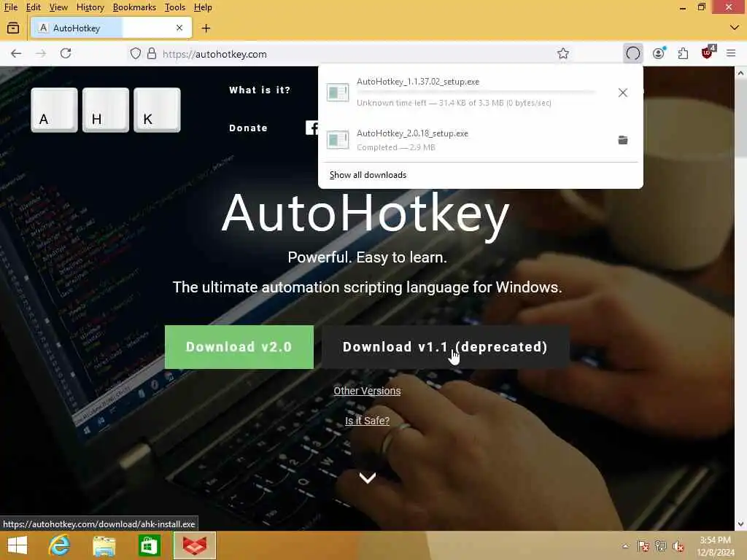747x560 pixels.
Task: Click the muted volume tray icon
Action: pyautogui.click(x=678, y=546)
